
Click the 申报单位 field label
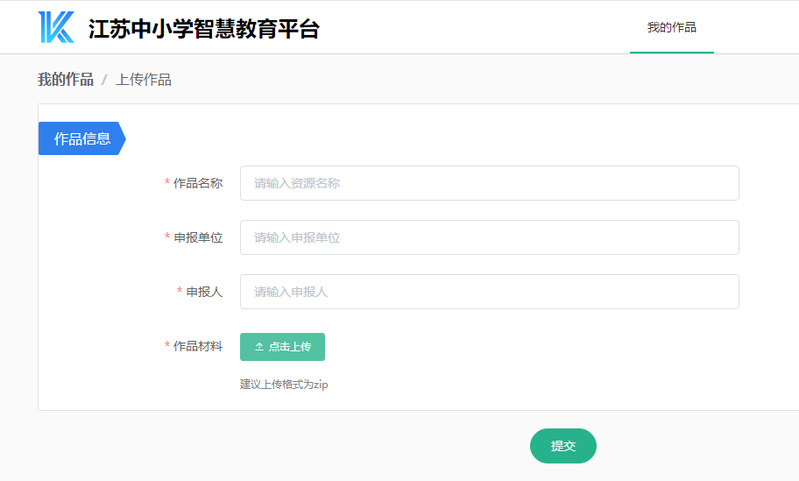pos(198,237)
